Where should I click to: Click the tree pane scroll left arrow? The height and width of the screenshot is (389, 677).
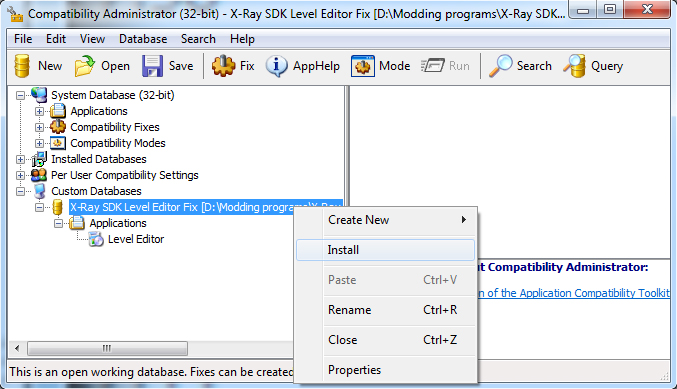click(17, 348)
